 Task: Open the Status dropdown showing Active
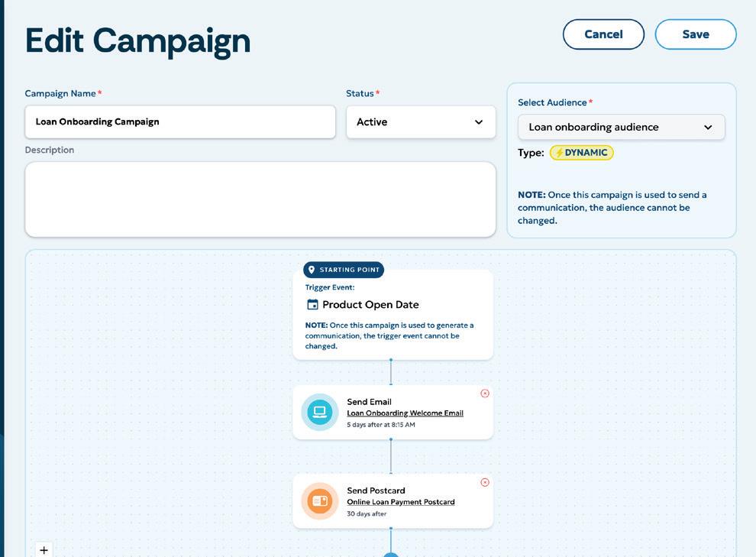click(x=420, y=122)
